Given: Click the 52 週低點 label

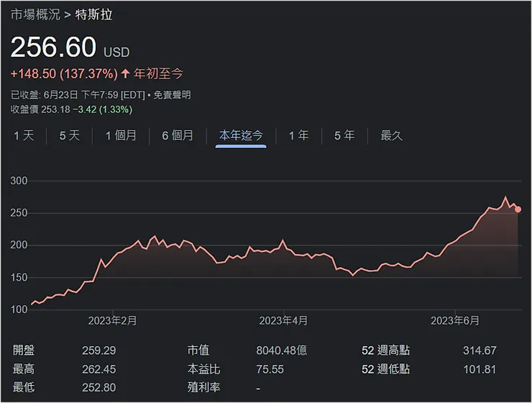Looking at the screenshot, I should (386, 369).
